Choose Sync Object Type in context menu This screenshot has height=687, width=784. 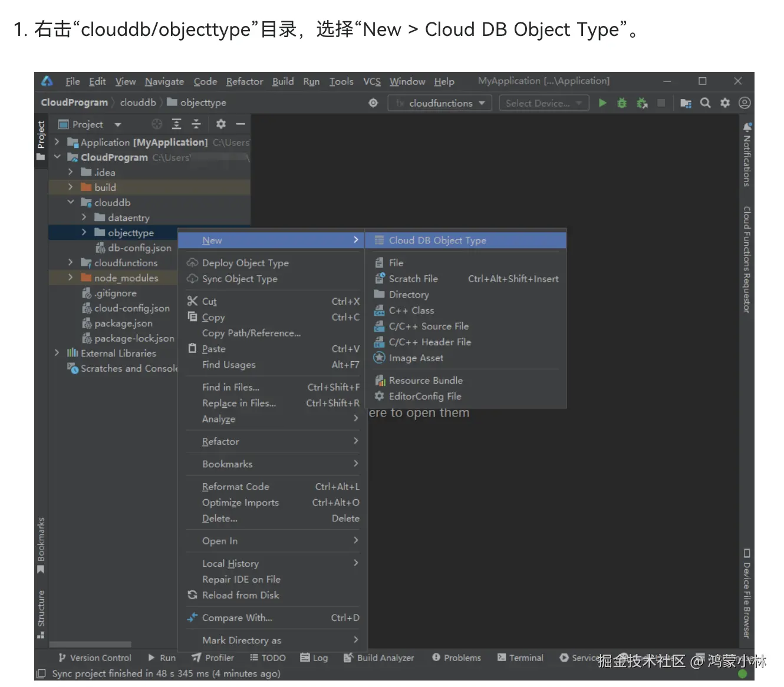pos(272,279)
